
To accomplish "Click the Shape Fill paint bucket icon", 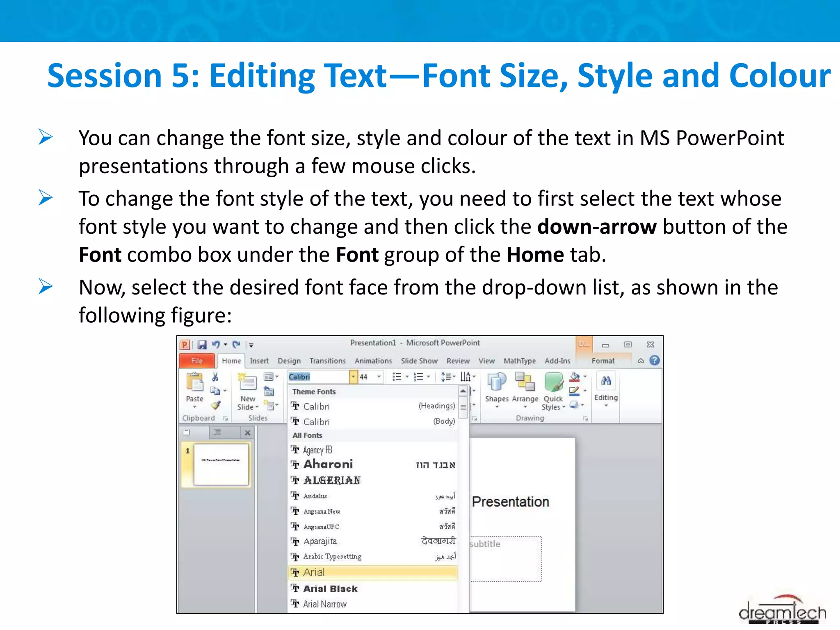I will point(575,377).
